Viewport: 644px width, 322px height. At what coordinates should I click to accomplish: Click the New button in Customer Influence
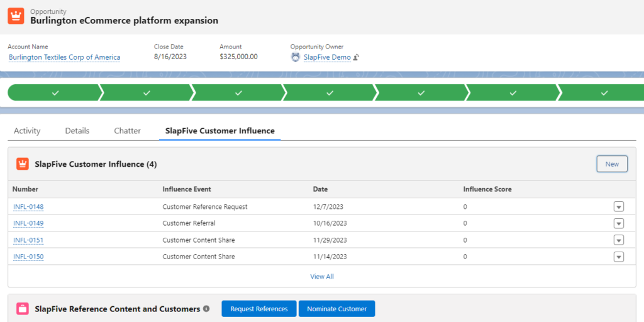click(x=612, y=164)
